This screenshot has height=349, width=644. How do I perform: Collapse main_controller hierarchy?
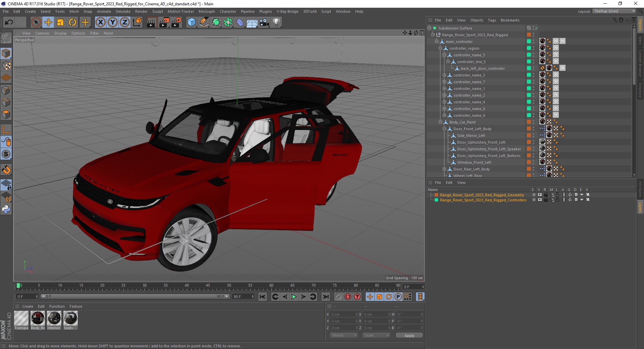[437, 42]
